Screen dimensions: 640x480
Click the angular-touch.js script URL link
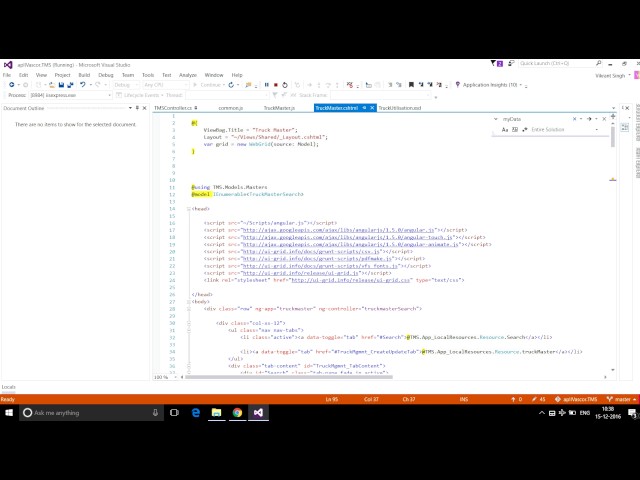pyautogui.click(x=347, y=237)
